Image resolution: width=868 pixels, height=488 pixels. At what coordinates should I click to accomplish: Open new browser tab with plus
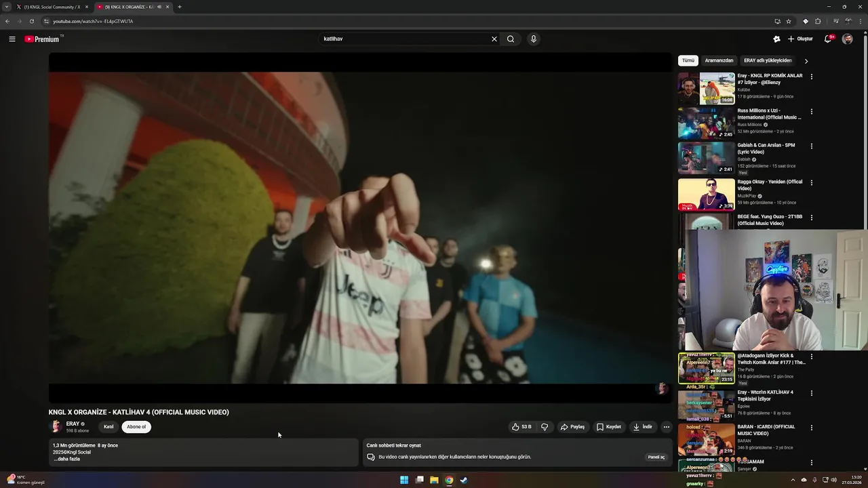180,7
